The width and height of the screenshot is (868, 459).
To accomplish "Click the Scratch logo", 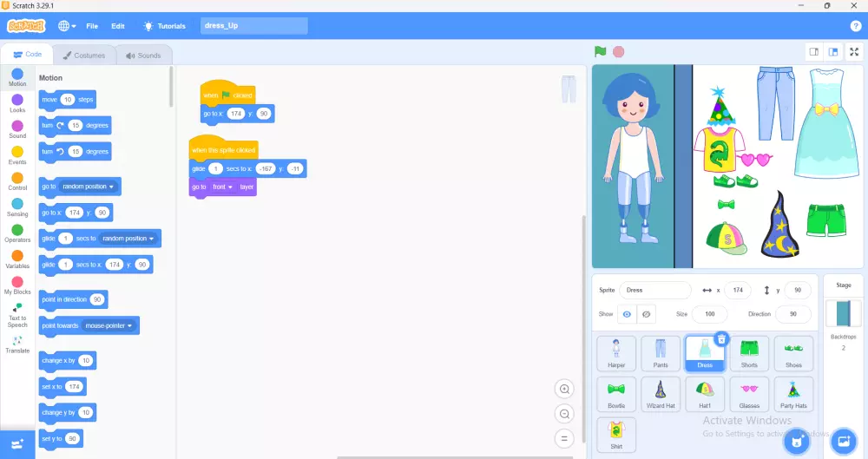I will tap(26, 26).
